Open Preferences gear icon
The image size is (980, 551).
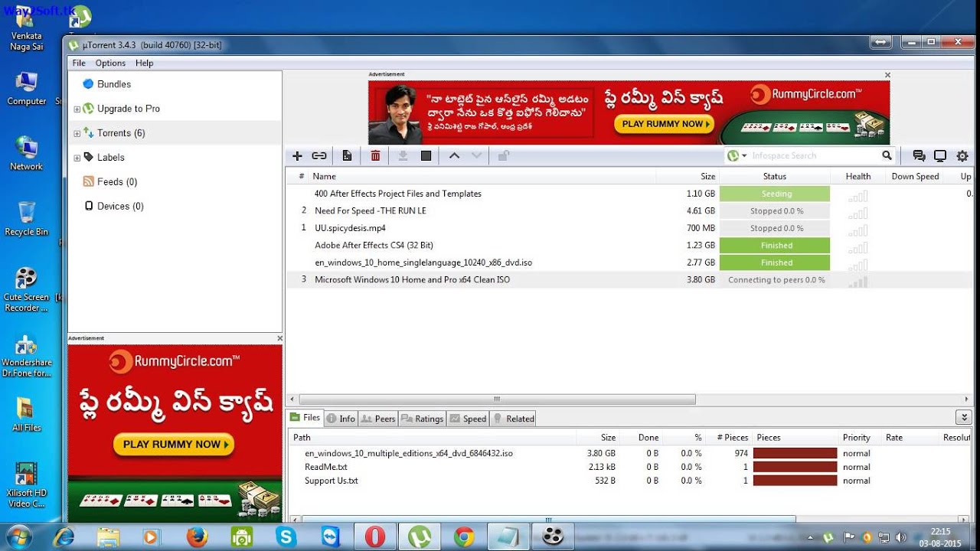click(962, 156)
